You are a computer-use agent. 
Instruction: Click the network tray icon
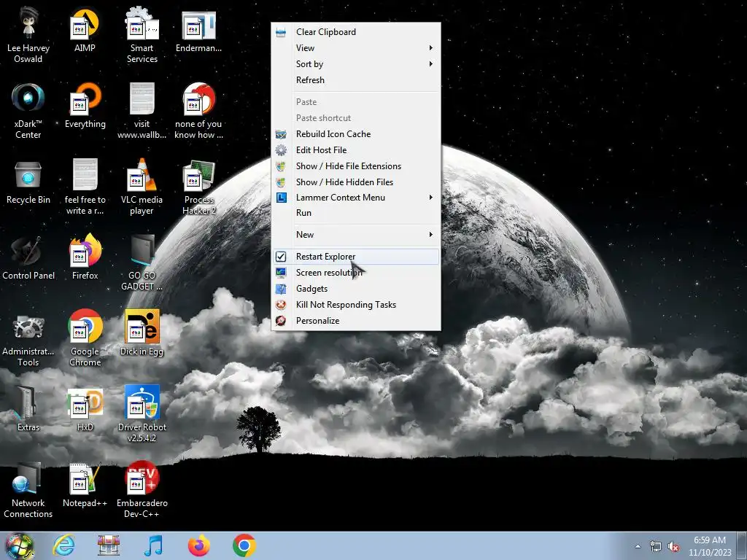click(656, 547)
